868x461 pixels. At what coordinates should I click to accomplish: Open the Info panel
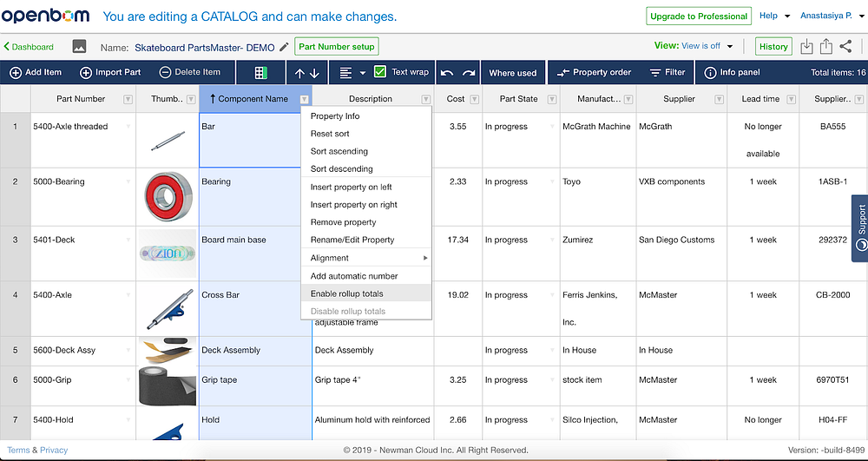733,73
